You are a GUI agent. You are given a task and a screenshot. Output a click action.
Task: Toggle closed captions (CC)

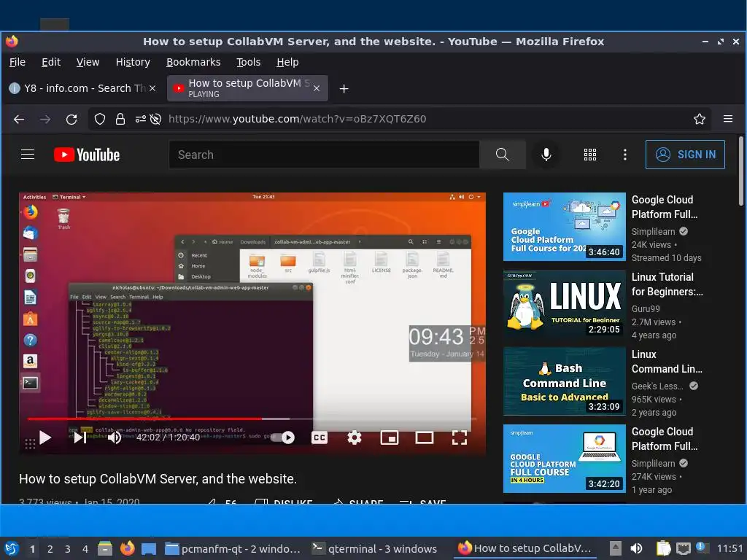(x=320, y=437)
